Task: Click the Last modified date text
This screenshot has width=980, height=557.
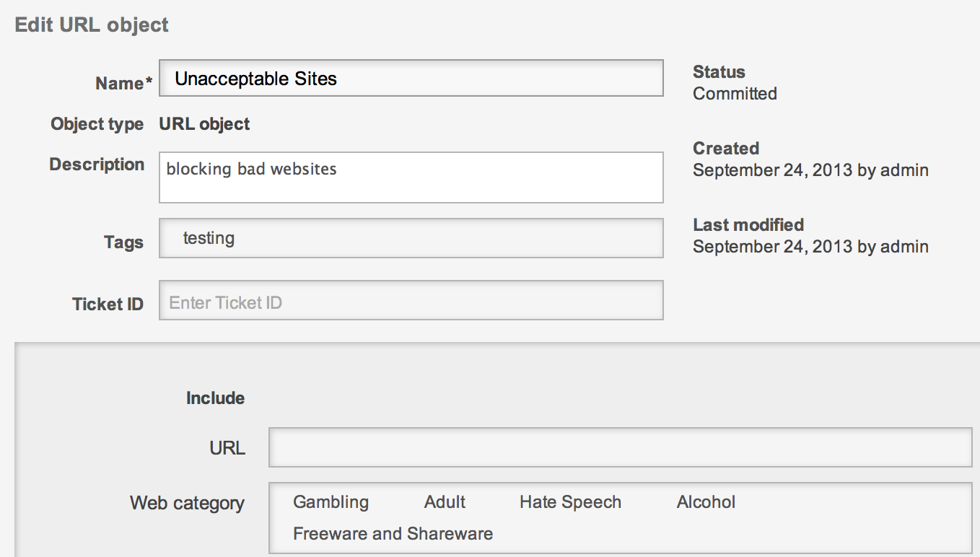Action: [810, 247]
